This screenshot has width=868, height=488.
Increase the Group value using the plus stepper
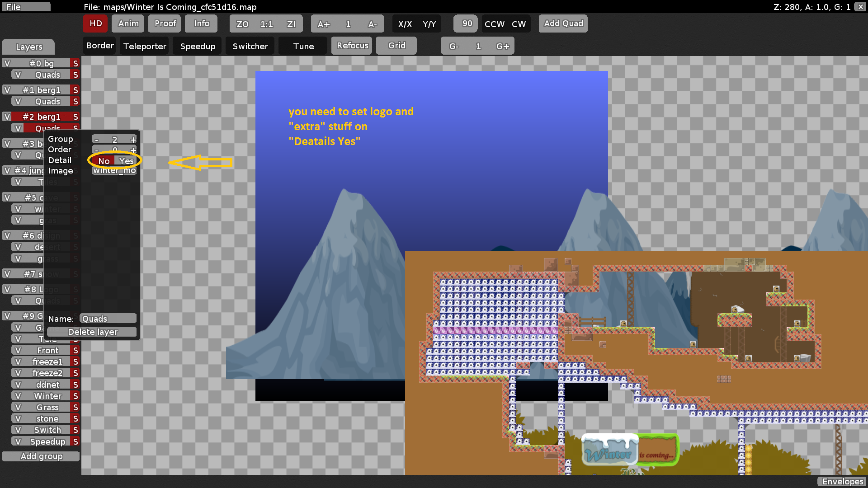[133, 139]
